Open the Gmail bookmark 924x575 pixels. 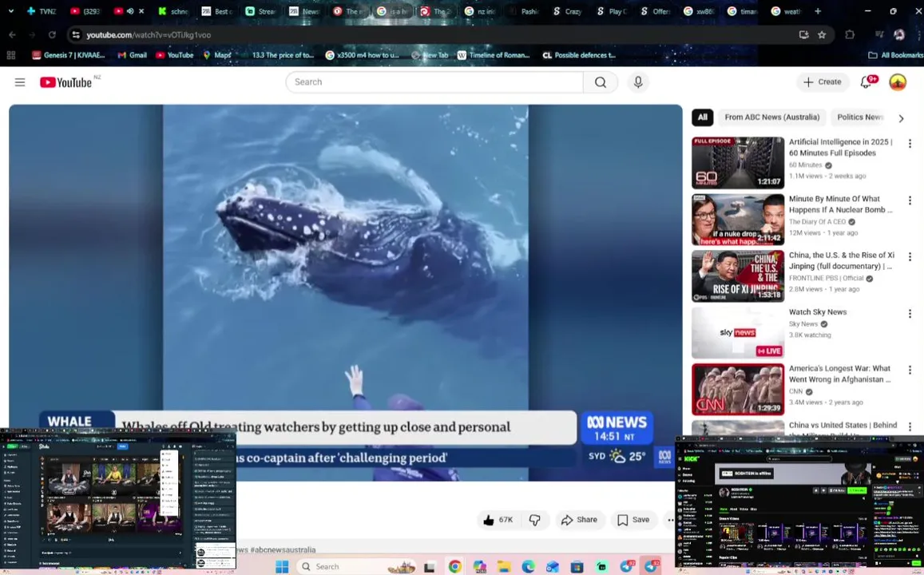[x=132, y=55]
